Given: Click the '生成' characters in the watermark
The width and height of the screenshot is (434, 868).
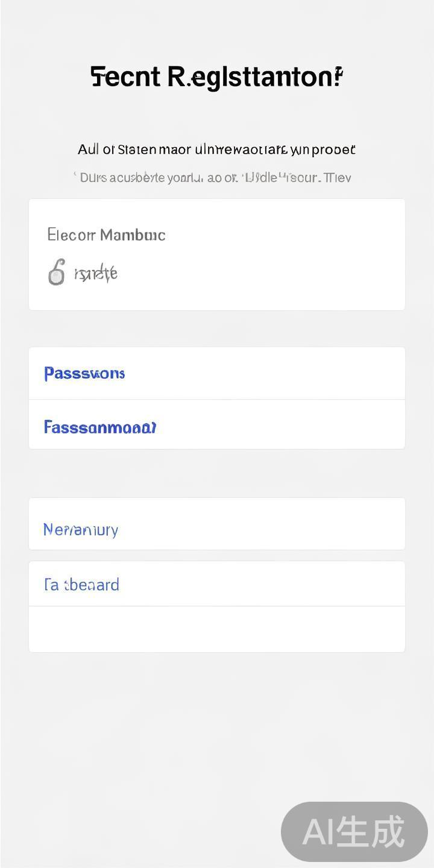Looking at the screenshot, I should click(x=371, y=832).
